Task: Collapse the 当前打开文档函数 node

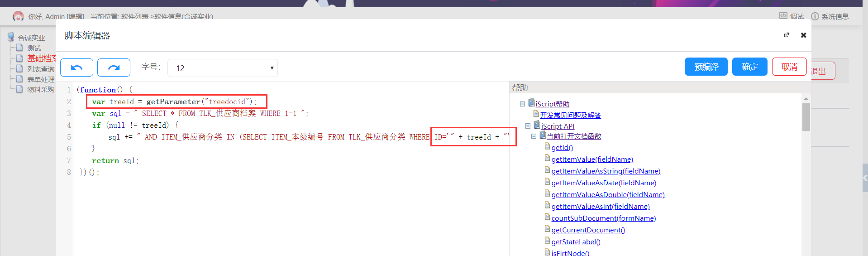Action: [534, 136]
